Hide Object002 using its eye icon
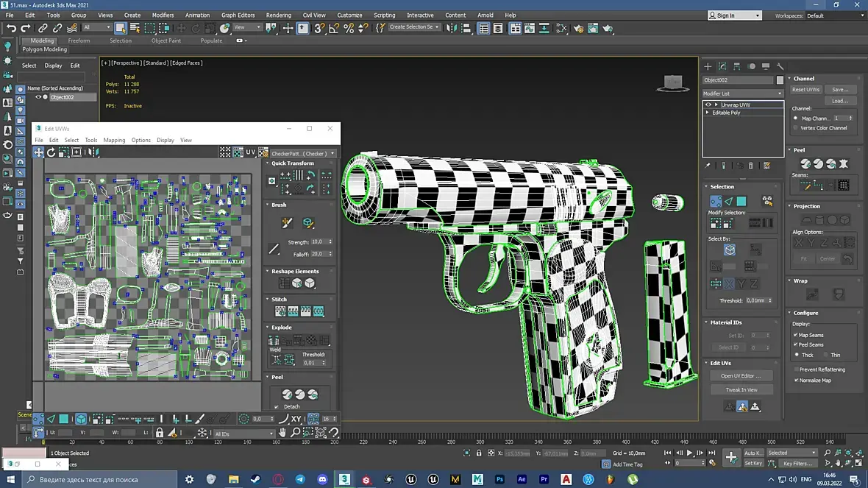 (x=38, y=97)
